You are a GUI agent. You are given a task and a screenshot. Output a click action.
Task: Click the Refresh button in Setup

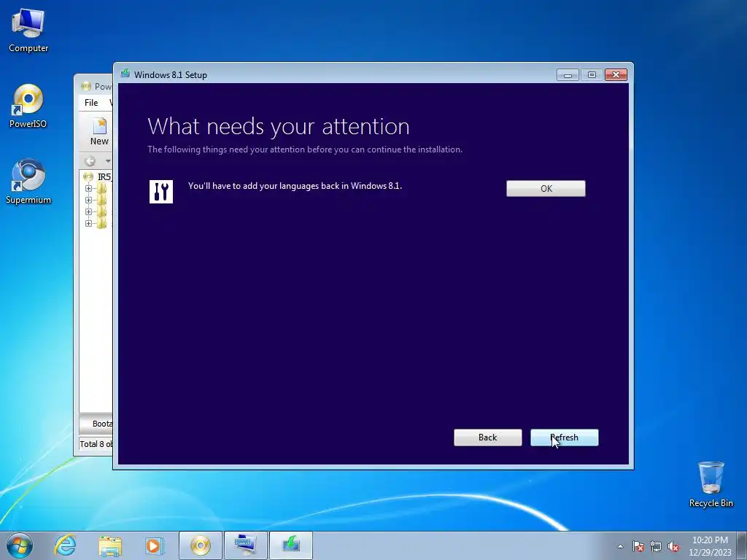tap(564, 437)
